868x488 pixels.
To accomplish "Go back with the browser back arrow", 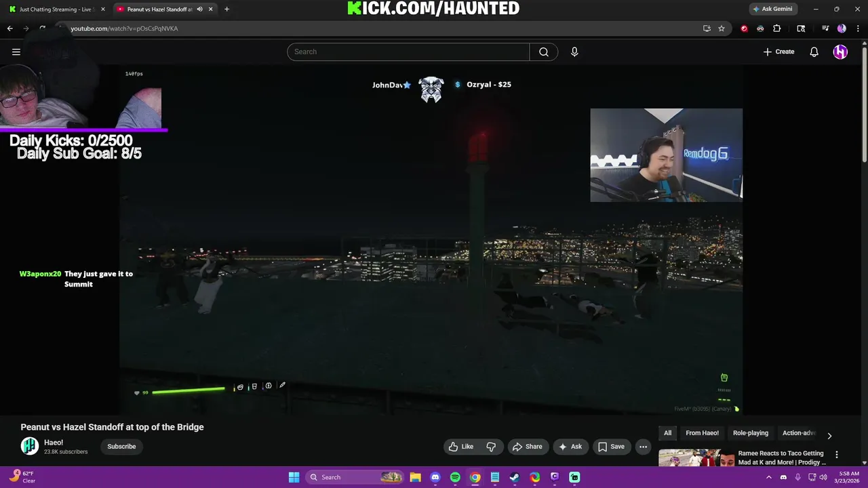I will point(9,28).
